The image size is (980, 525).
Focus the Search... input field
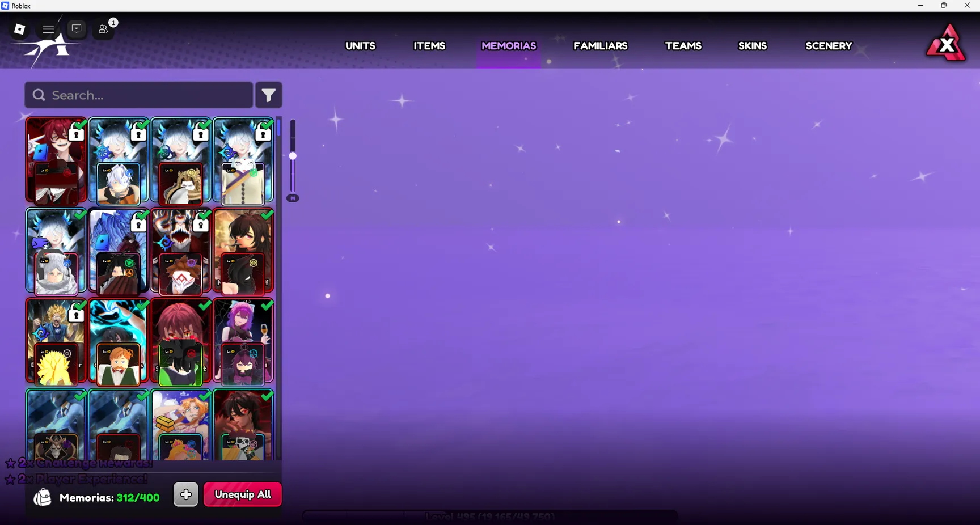point(139,95)
